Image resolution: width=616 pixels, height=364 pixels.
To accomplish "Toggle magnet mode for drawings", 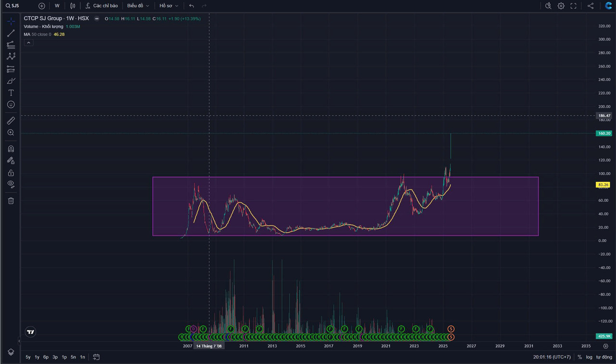I will [x=11, y=149].
